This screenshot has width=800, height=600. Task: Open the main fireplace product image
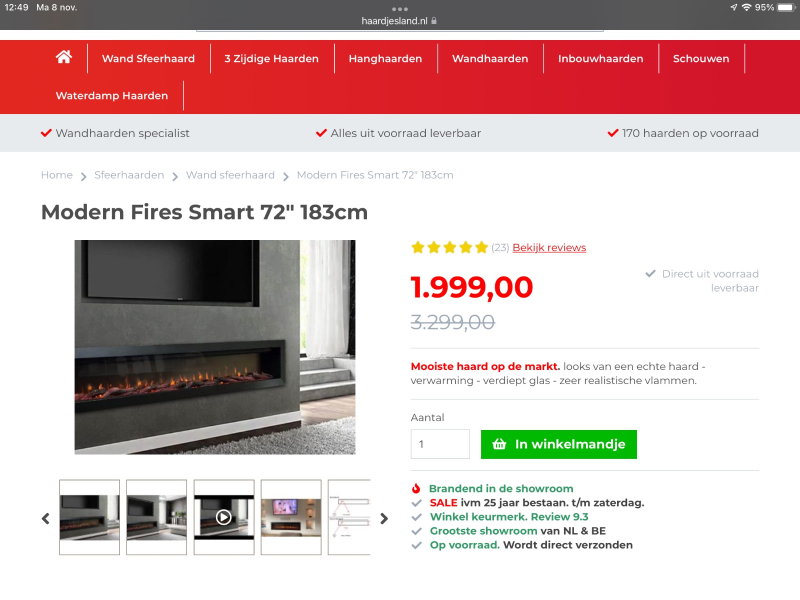click(x=215, y=347)
